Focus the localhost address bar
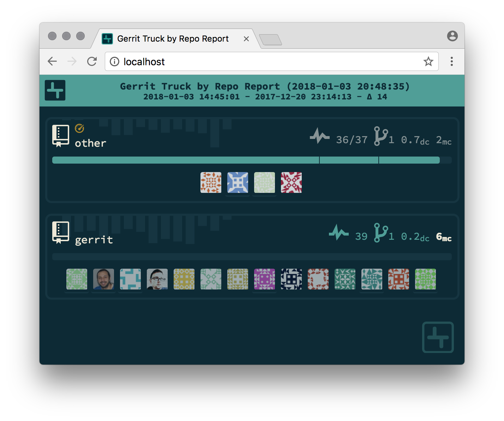504x421 pixels. point(272,61)
